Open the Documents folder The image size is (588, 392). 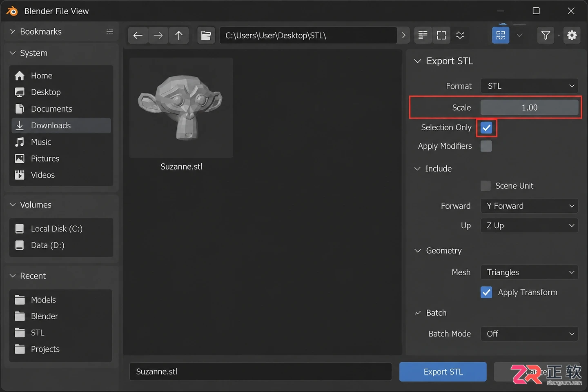pos(61,109)
